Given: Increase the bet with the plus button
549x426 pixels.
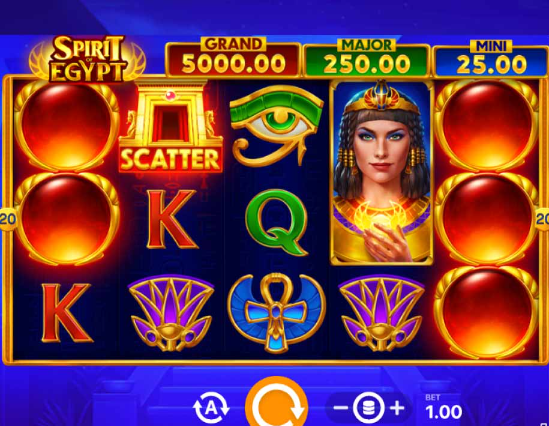Looking at the screenshot, I should click(397, 408).
